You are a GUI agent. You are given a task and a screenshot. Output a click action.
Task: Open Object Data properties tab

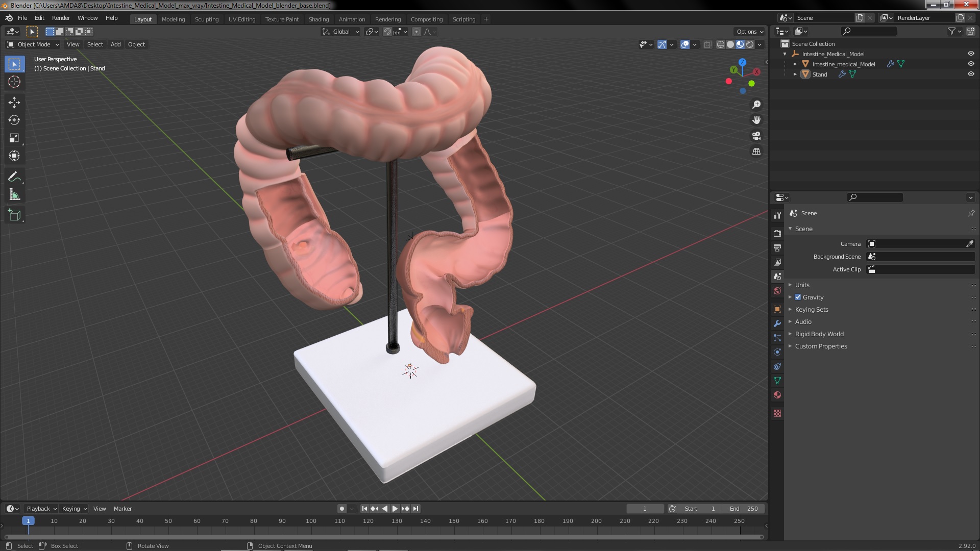tap(777, 381)
